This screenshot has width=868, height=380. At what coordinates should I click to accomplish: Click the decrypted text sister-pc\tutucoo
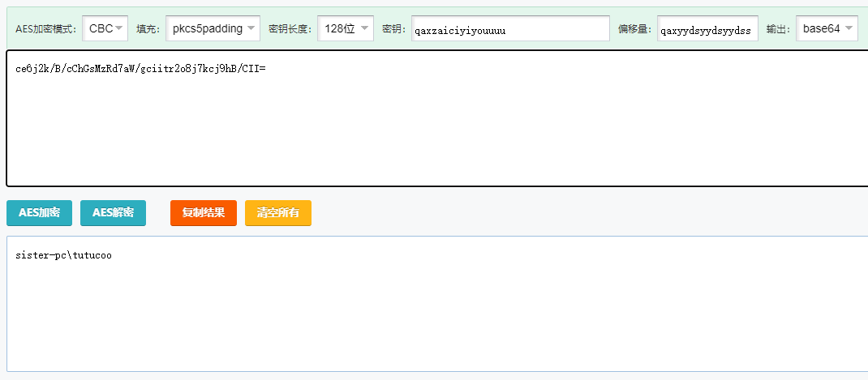tap(63, 255)
